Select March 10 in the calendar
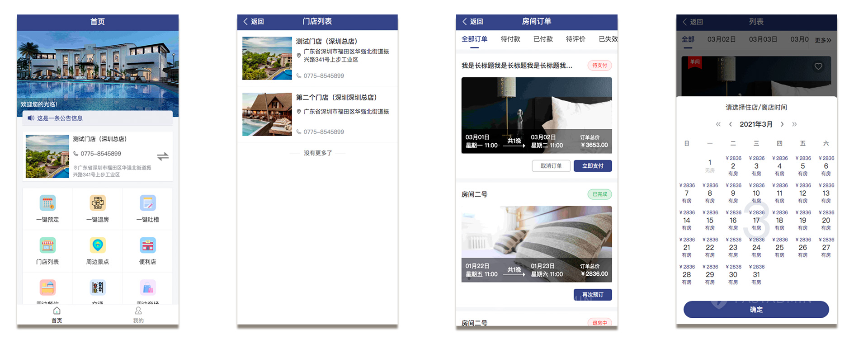Screen dimensions: 868x339 [x=756, y=193]
